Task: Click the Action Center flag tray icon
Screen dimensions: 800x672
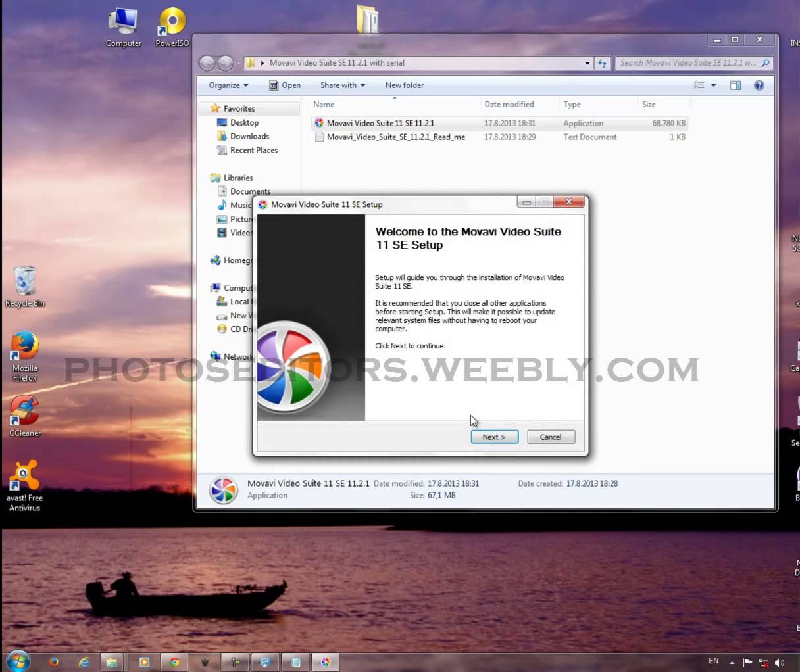Action: [747, 662]
